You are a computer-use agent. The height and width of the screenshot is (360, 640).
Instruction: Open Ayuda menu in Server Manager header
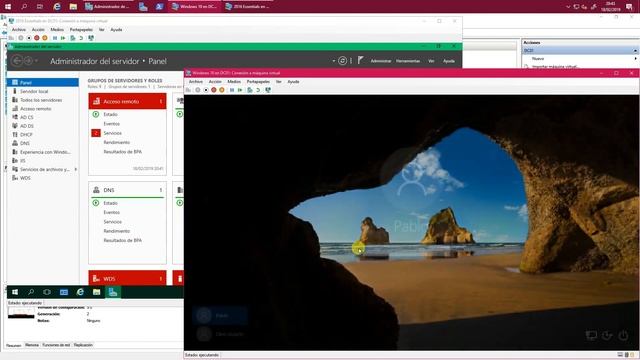[x=449, y=61]
